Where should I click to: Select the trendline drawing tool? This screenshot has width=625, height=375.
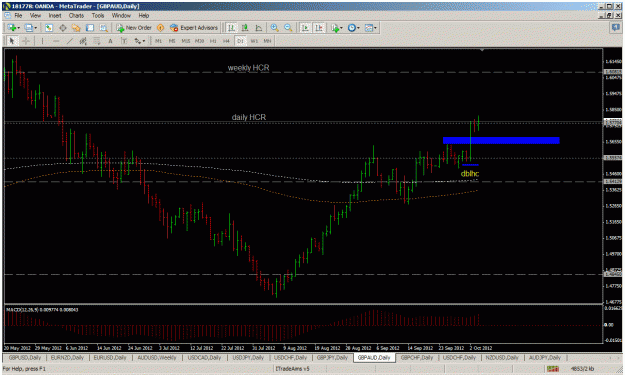pyautogui.click(x=69, y=41)
